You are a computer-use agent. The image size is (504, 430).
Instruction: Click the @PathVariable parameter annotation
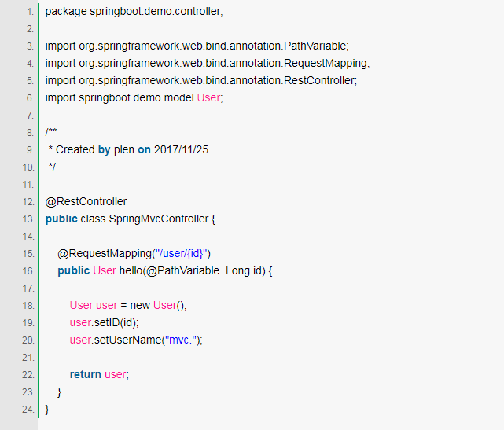tap(182, 271)
